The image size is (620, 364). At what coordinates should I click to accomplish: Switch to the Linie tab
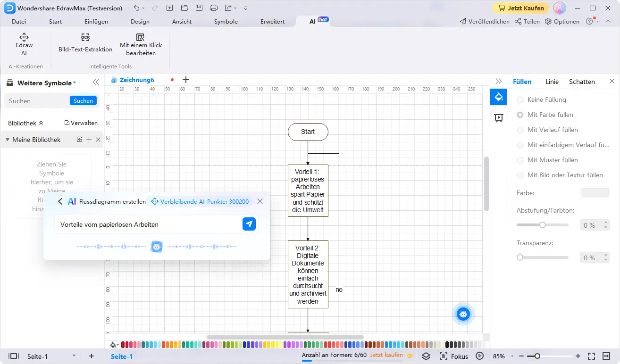pyautogui.click(x=552, y=81)
